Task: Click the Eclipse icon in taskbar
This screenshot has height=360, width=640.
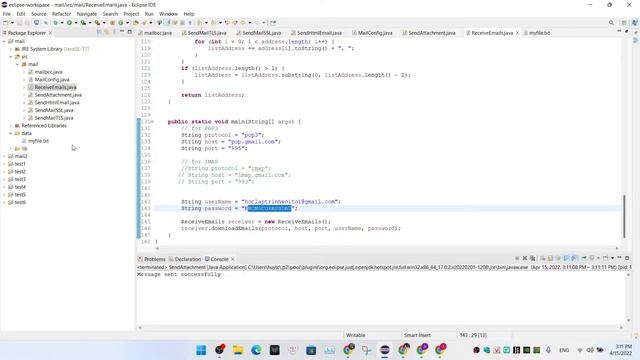Action: point(385,350)
